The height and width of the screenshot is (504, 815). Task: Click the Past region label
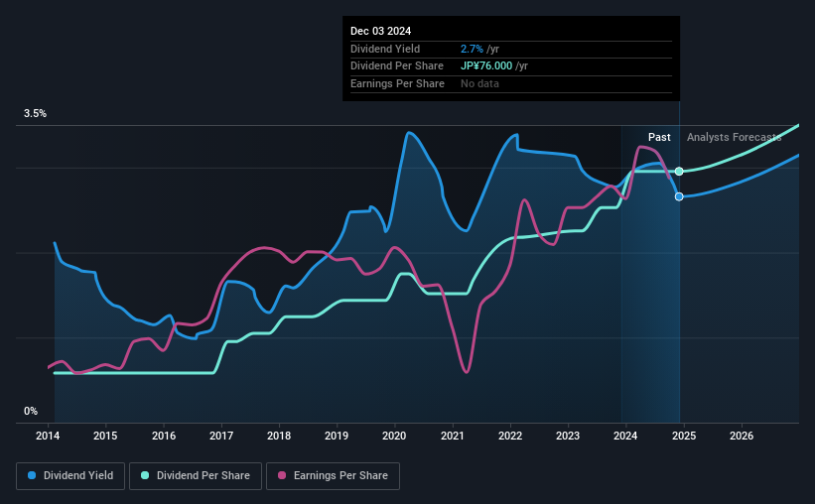(659, 137)
